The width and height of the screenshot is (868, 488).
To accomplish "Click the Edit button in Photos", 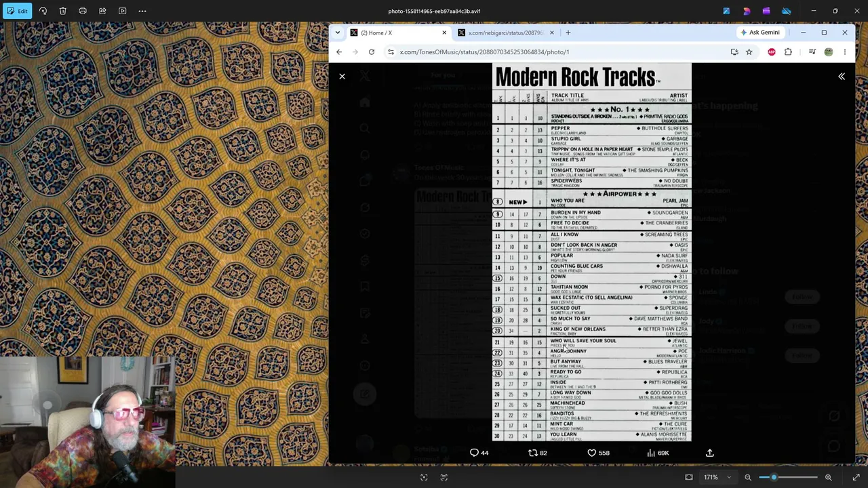I will (16, 11).
